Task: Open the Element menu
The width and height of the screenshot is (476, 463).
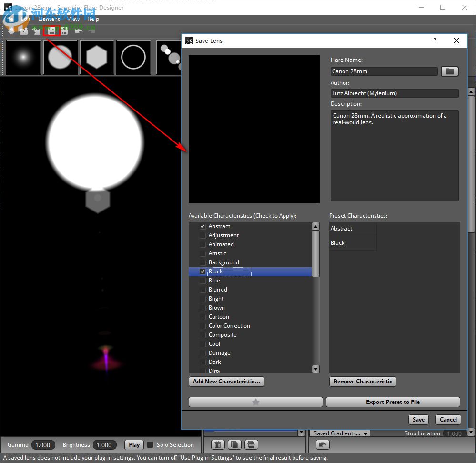Action: click(x=49, y=19)
